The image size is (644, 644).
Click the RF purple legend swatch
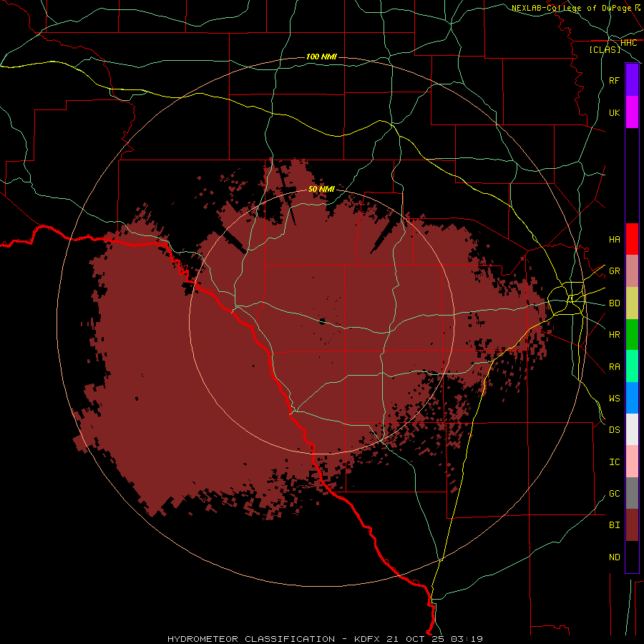click(x=632, y=80)
